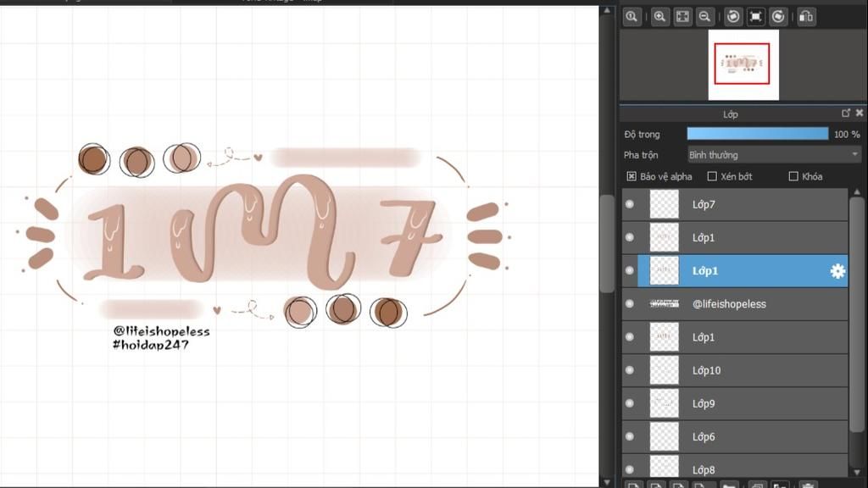Select the Lớp1 layer name just above Lớp10
This screenshot has width=868, height=488.
coord(704,337)
